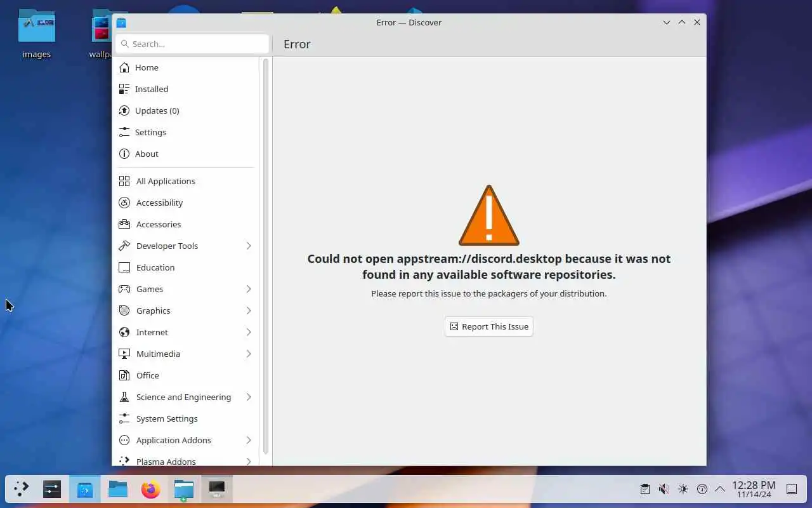
Task: Select the Plasma Addons category label
Action: click(166, 462)
